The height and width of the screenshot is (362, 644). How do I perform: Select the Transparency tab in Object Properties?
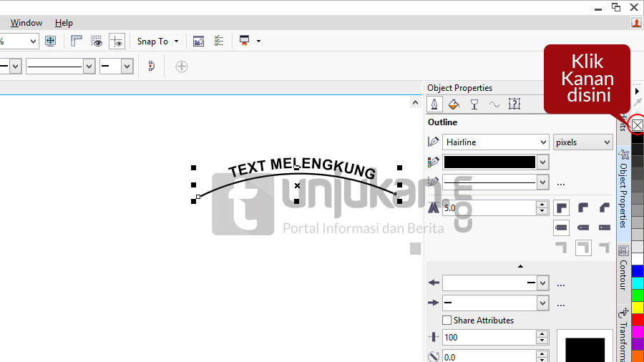point(474,104)
